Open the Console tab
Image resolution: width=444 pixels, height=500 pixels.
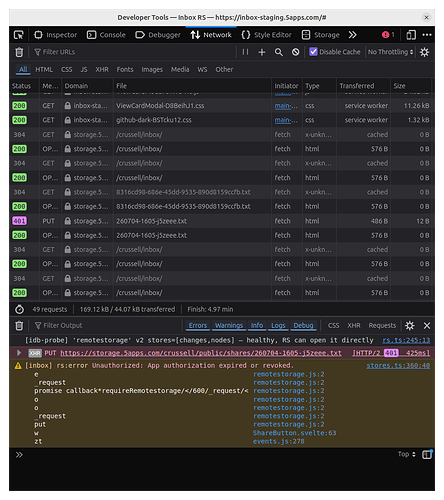pos(106,35)
